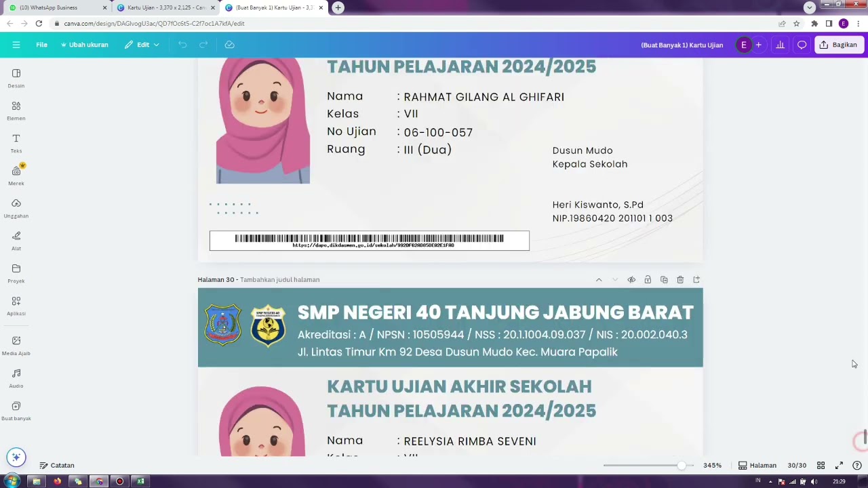
Task: Toggle hide page 30 eye icon
Action: pyautogui.click(x=631, y=279)
